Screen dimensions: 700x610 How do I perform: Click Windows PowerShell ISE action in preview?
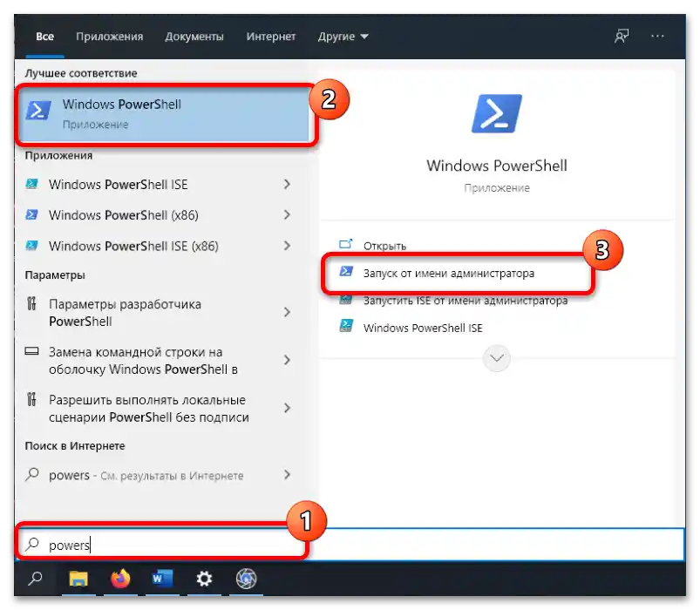pyautogui.click(x=423, y=328)
